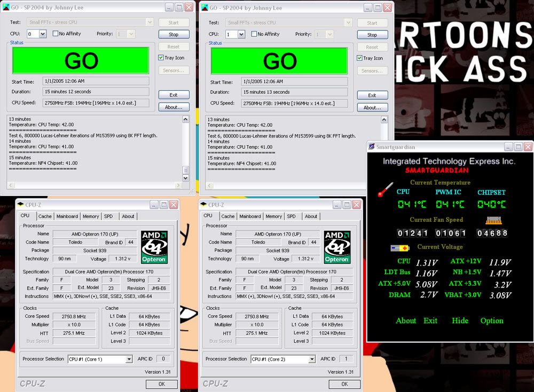The image size is (534, 392).
Task: Open Priority dropdown in left SP2004 window
Action: (131, 34)
